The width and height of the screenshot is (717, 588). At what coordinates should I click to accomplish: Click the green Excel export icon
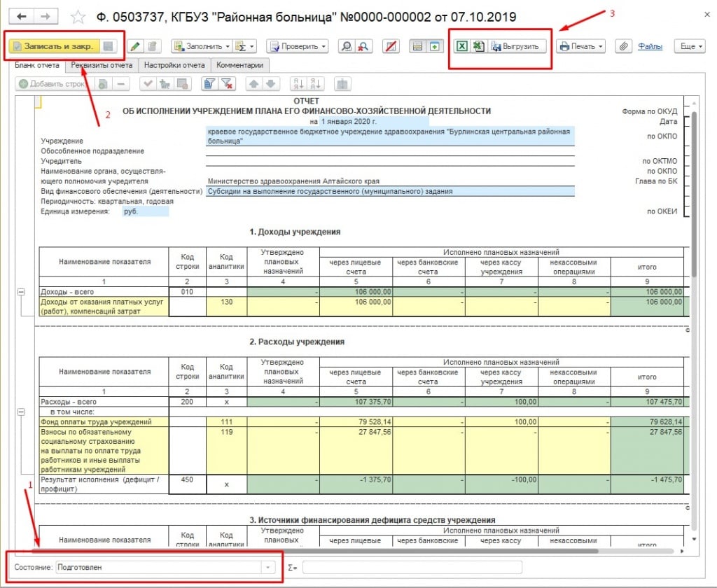click(x=462, y=46)
